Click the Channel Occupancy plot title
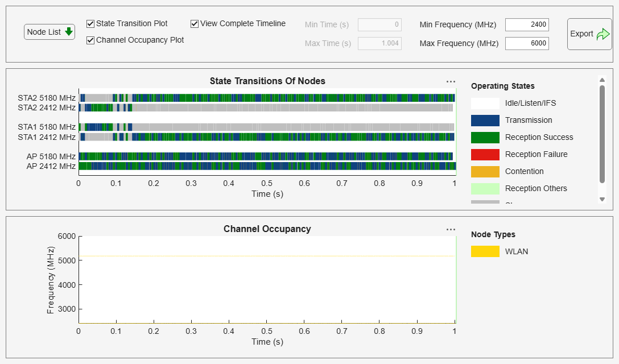The height and width of the screenshot is (364, 619). [267, 229]
